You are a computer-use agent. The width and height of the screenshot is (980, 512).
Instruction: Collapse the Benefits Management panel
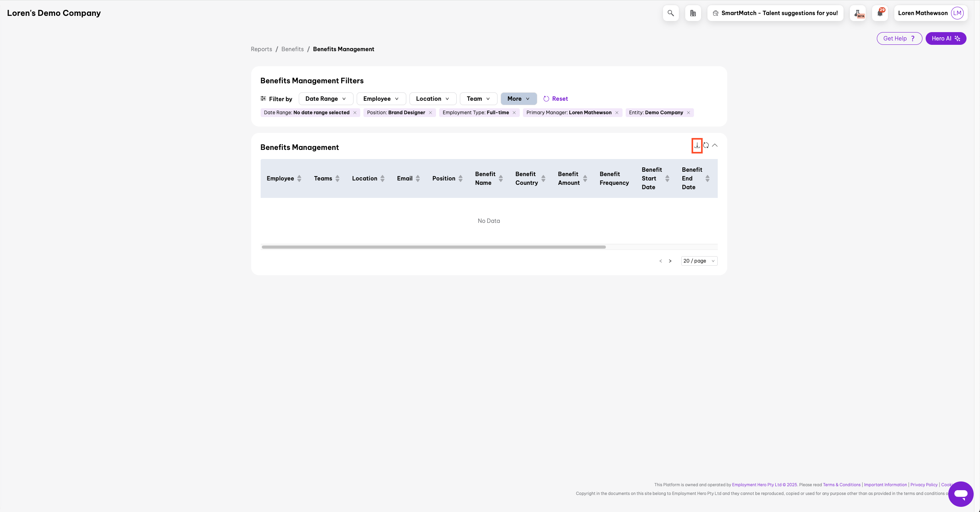[715, 146]
